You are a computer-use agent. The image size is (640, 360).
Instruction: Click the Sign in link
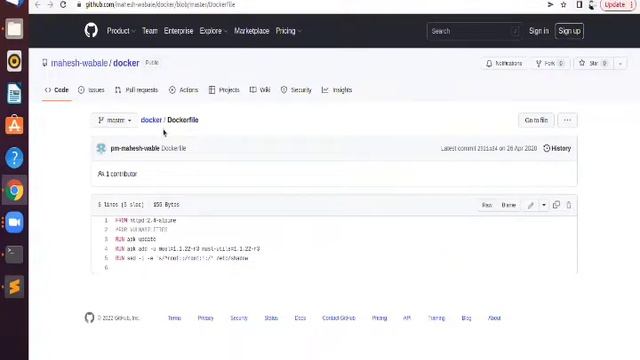(539, 31)
